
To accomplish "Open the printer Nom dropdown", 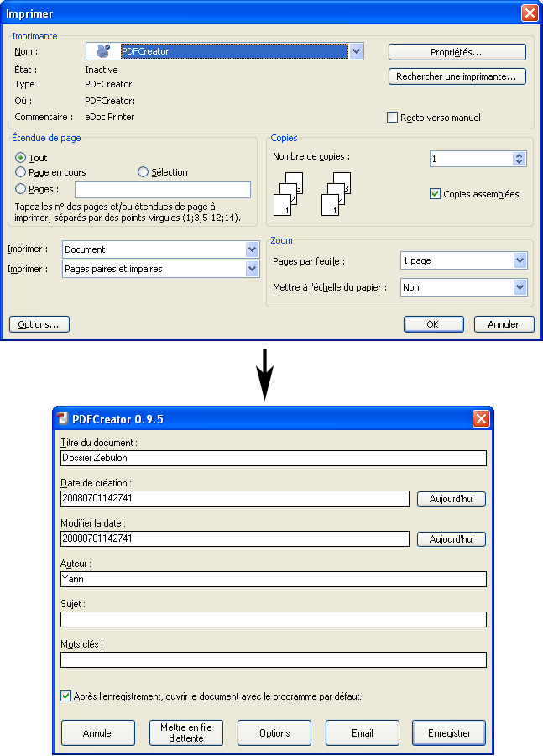I will pyautogui.click(x=356, y=51).
